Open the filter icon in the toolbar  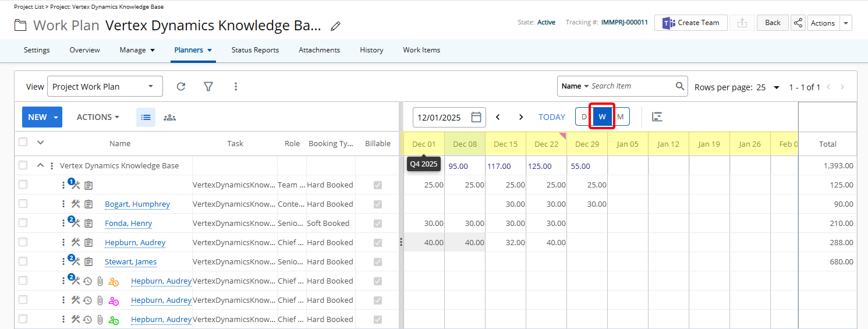(x=208, y=86)
